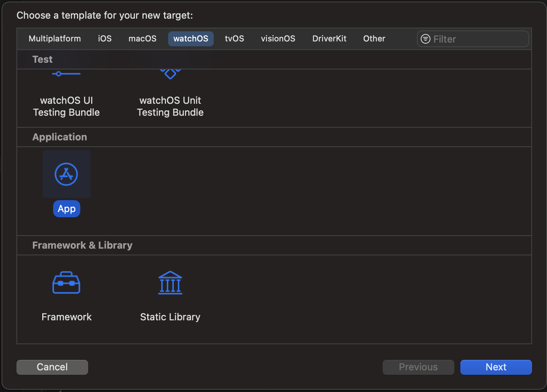
Task: Click the Framework & Library section header
Action: coord(83,245)
